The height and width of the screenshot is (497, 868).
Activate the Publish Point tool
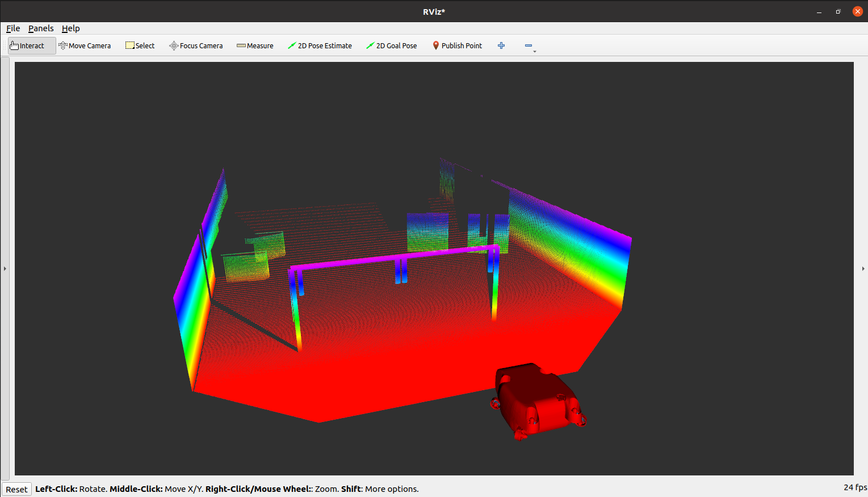(x=457, y=45)
